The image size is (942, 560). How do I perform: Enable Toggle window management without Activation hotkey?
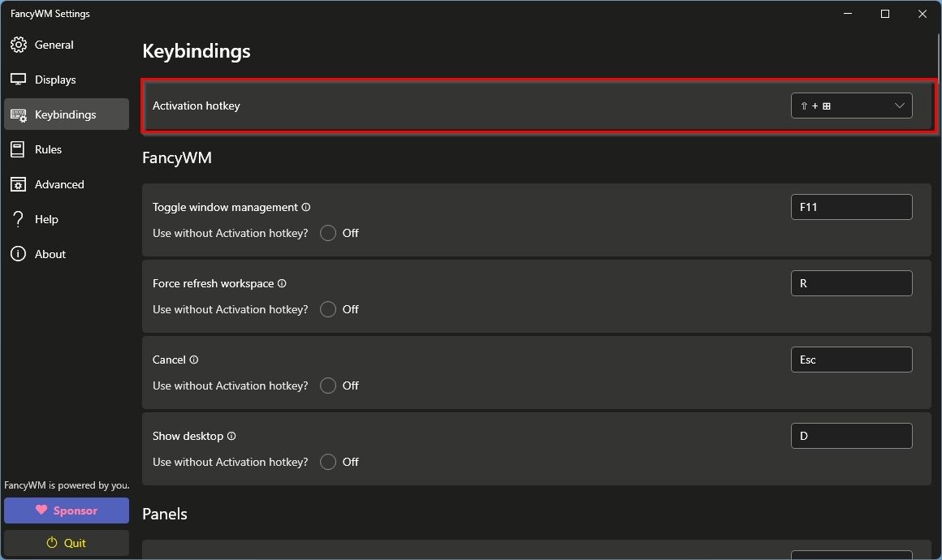[x=328, y=233]
